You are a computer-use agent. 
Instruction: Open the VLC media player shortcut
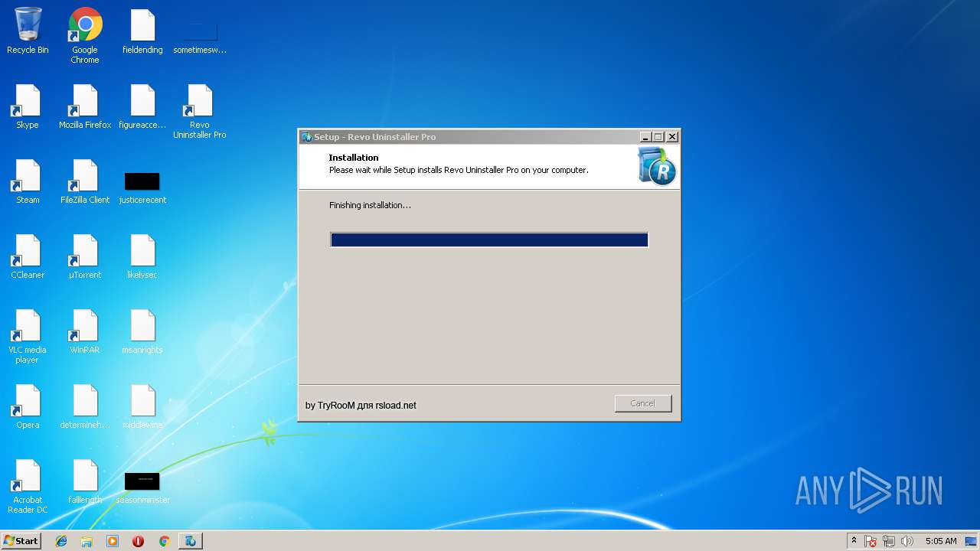click(28, 337)
